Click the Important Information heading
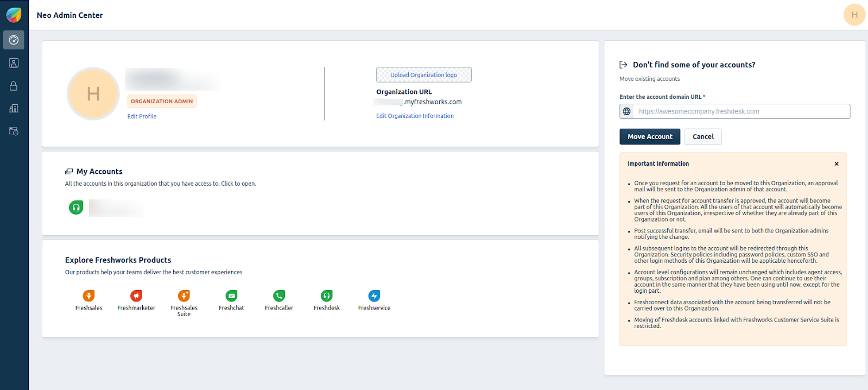Viewport: 868px width, 390px height. click(658, 163)
